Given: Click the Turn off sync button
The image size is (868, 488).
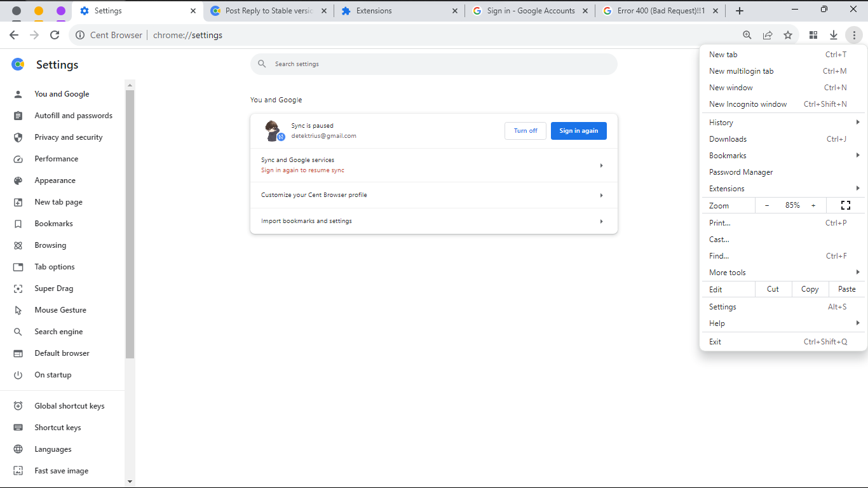Looking at the screenshot, I should click(526, 131).
